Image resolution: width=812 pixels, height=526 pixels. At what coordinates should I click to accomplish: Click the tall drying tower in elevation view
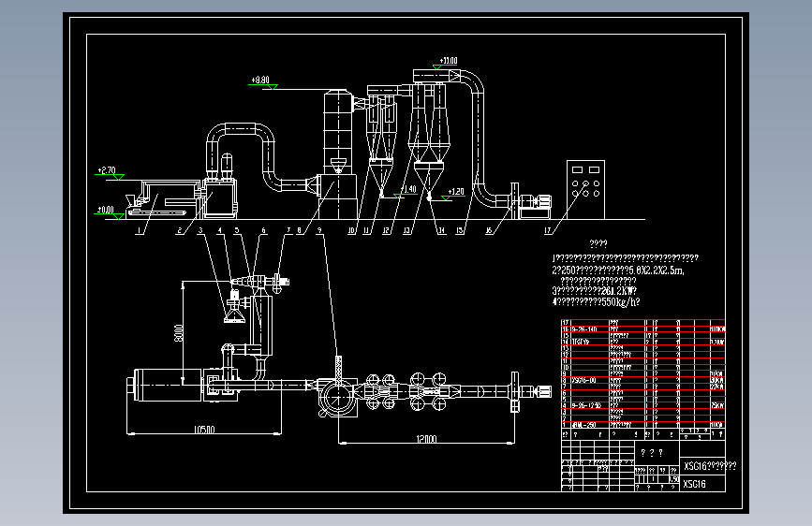click(x=339, y=154)
